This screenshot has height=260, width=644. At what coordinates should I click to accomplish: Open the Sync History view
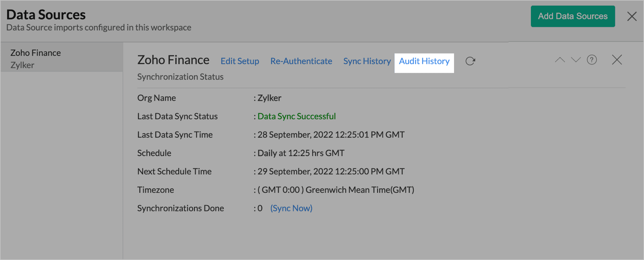[367, 61]
